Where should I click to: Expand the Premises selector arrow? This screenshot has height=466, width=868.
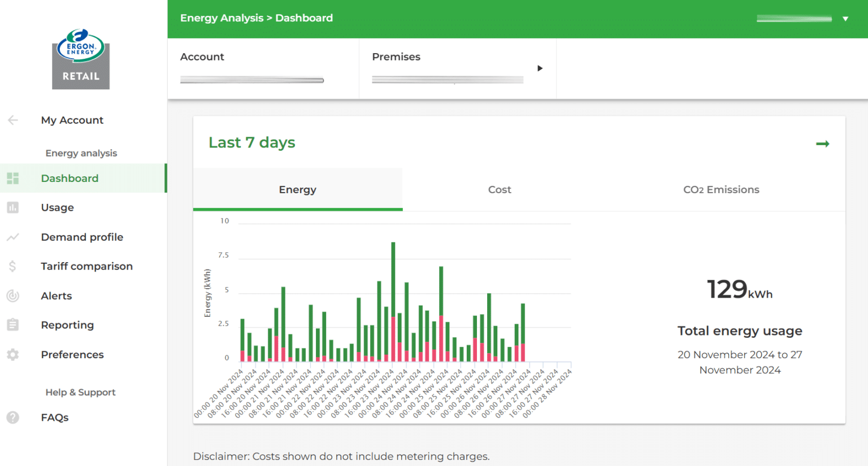click(540, 68)
